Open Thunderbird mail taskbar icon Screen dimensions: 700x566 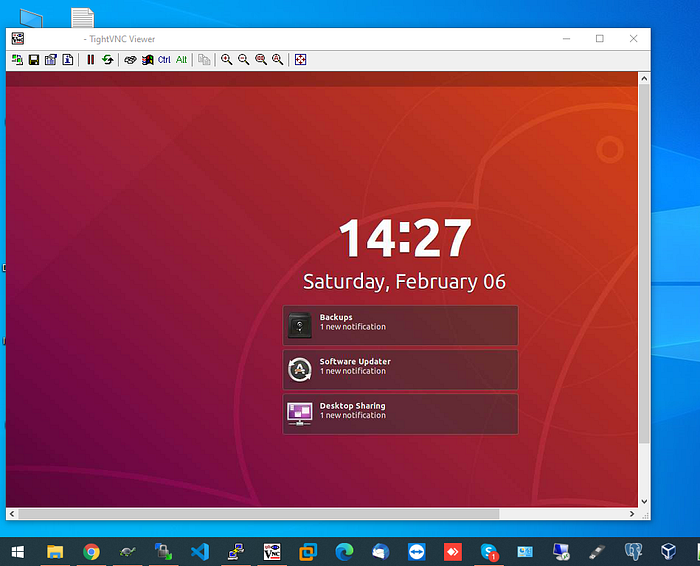(380, 552)
